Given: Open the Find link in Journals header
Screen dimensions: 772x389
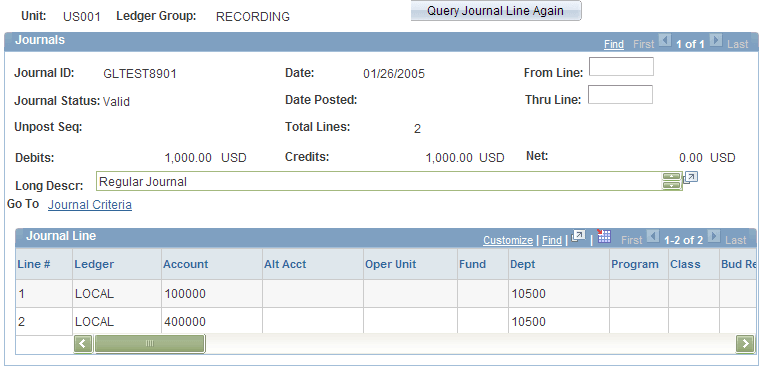Looking at the screenshot, I should click(x=613, y=44).
